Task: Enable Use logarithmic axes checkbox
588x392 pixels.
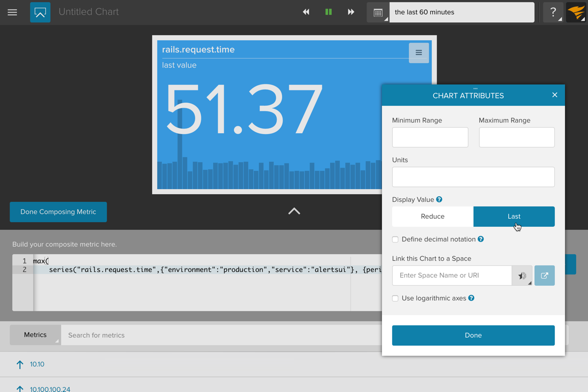Action: pyautogui.click(x=395, y=298)
